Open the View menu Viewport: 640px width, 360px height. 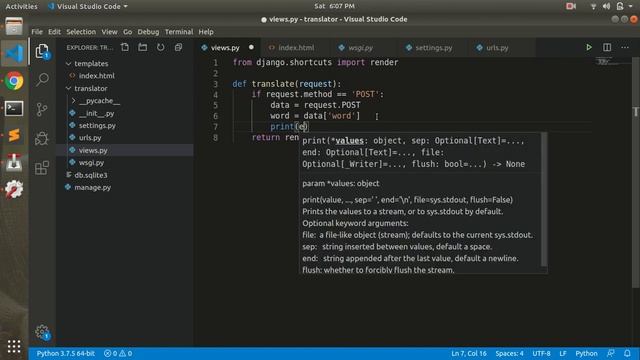tap(109, 32)
